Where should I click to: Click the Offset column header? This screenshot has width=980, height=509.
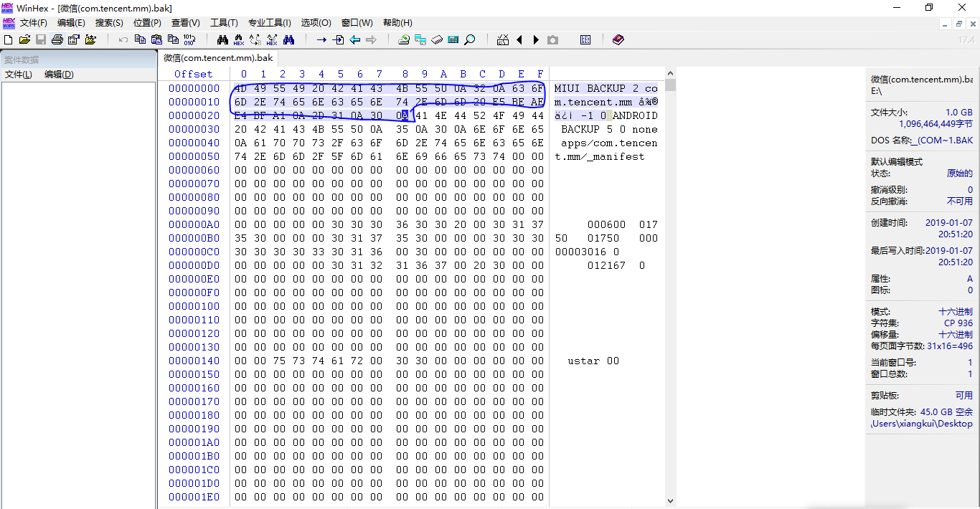pyautogui.click(x=194, y=74)
